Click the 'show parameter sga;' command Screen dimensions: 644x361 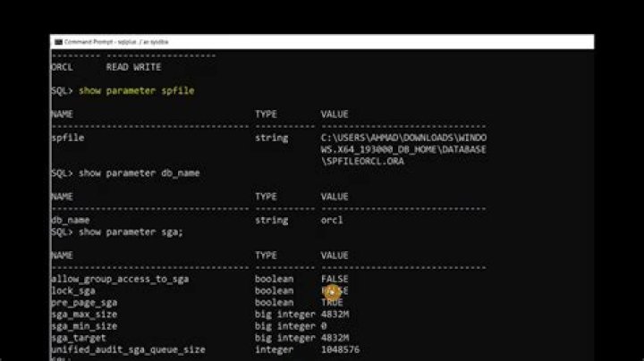click(131, 232)
